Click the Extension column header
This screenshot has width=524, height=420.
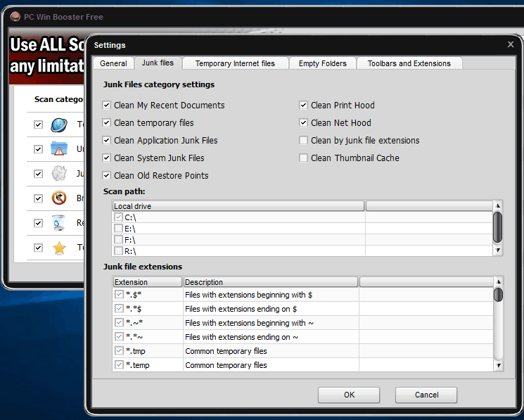click(x=148, y=282)
